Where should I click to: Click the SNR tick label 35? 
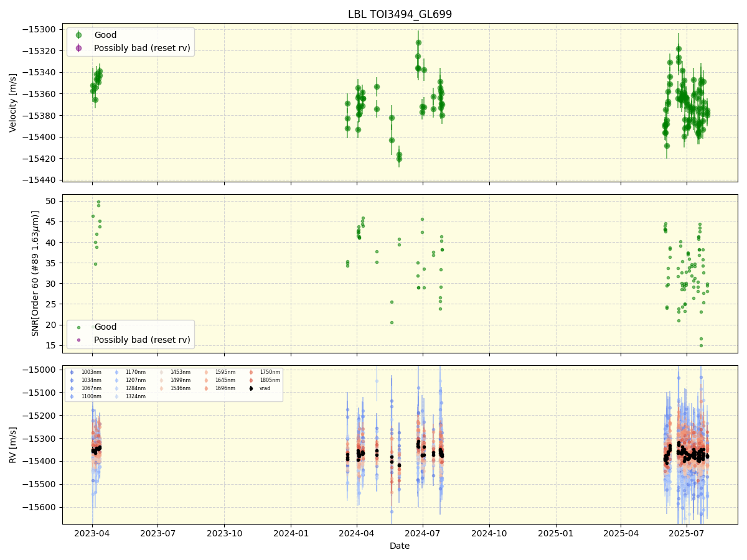pos(52,263)
